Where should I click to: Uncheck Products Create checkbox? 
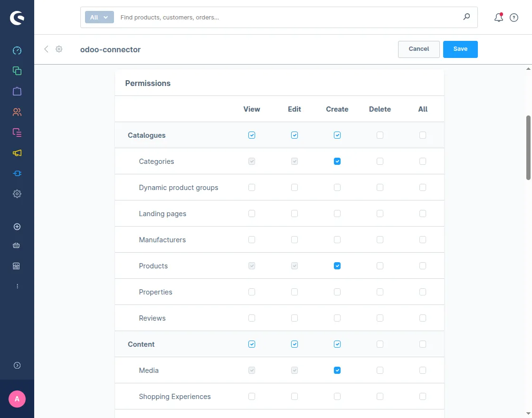[337, 266]
